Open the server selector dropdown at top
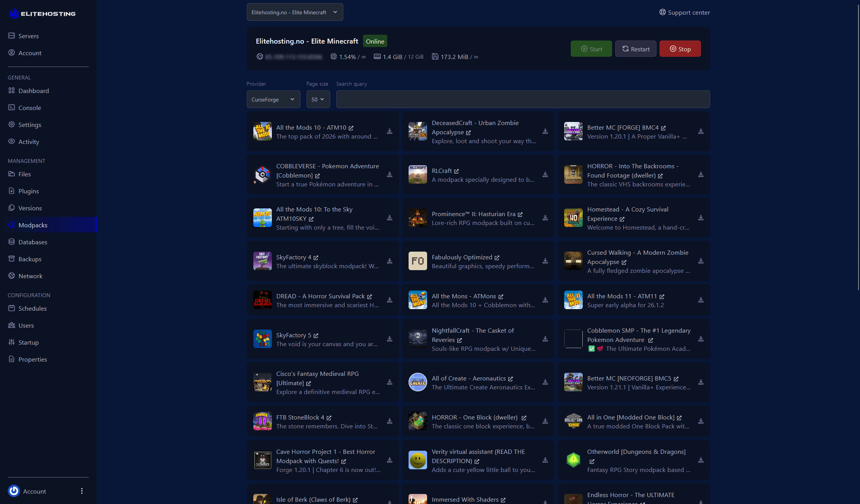 295,12
